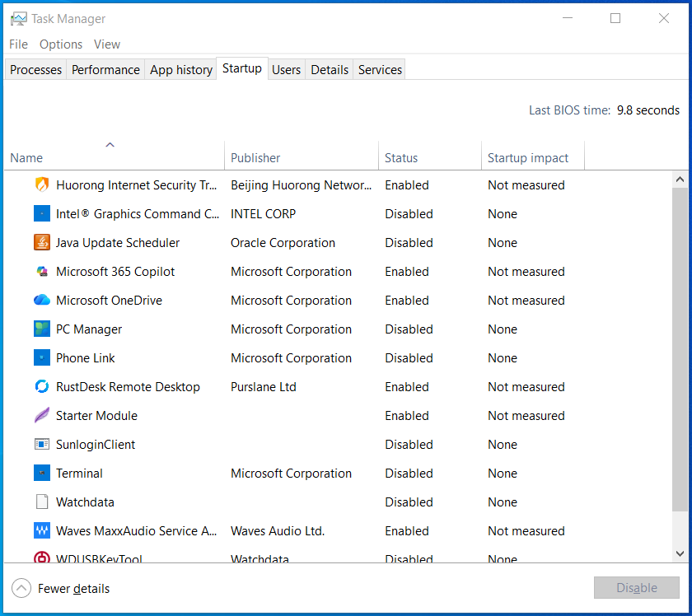The width and height of the screenshot is (692, 616).
Task: Open the File menu
Action: (x=18, y=44)
